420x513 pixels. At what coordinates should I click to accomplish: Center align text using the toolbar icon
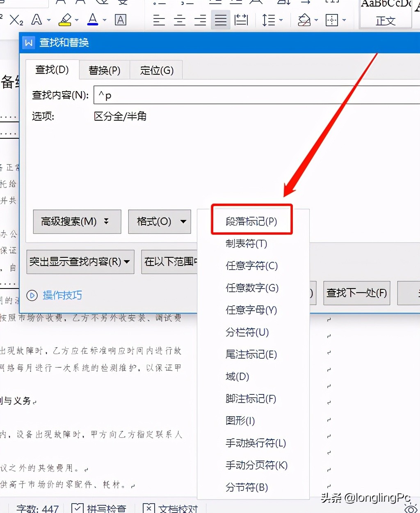coord(179,20)
